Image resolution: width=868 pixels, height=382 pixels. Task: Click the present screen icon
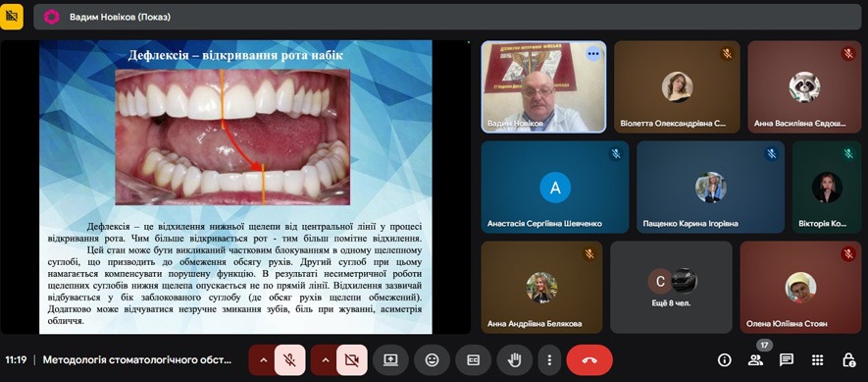pos(390,359)
